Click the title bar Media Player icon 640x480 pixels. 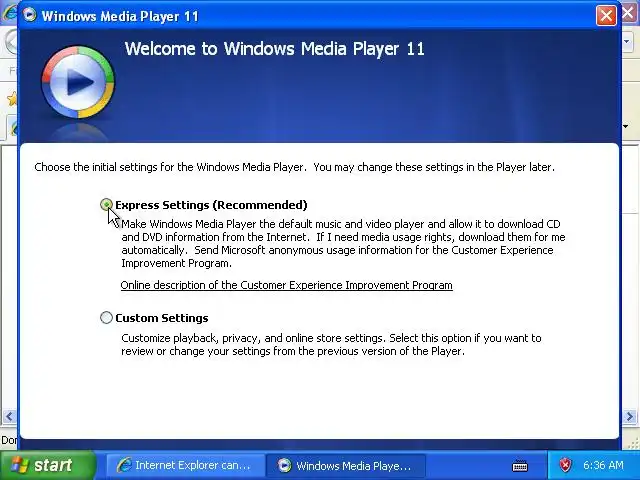tap(29, 15)
